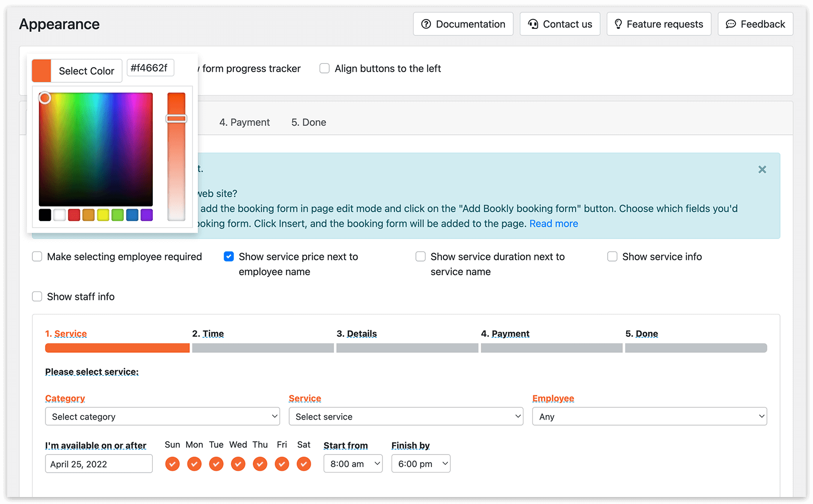Pick the yellow palette swatch
The width and height of the screenshot is (813, 504).
[103, 215]
